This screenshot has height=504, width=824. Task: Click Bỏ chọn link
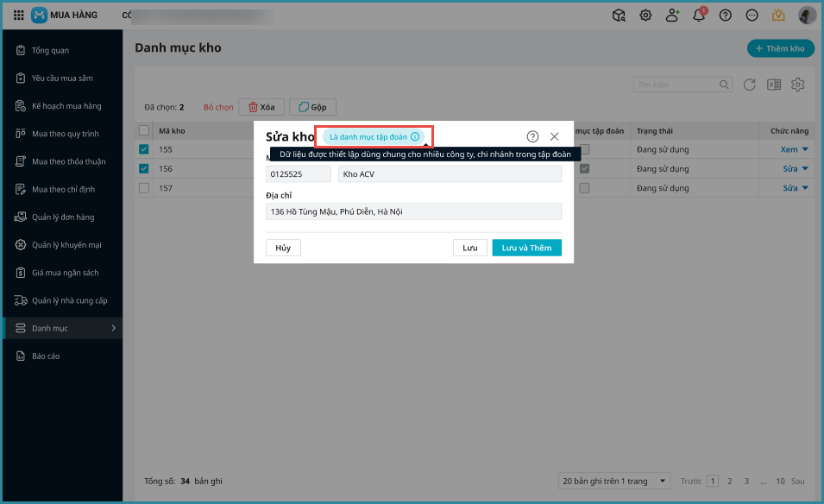218,107
